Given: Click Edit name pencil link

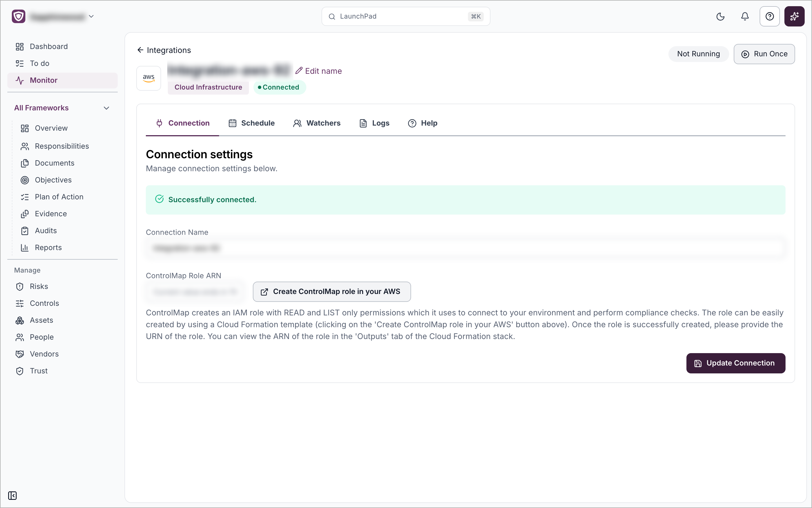Looking at the screenshot, I should coord(318,71).
